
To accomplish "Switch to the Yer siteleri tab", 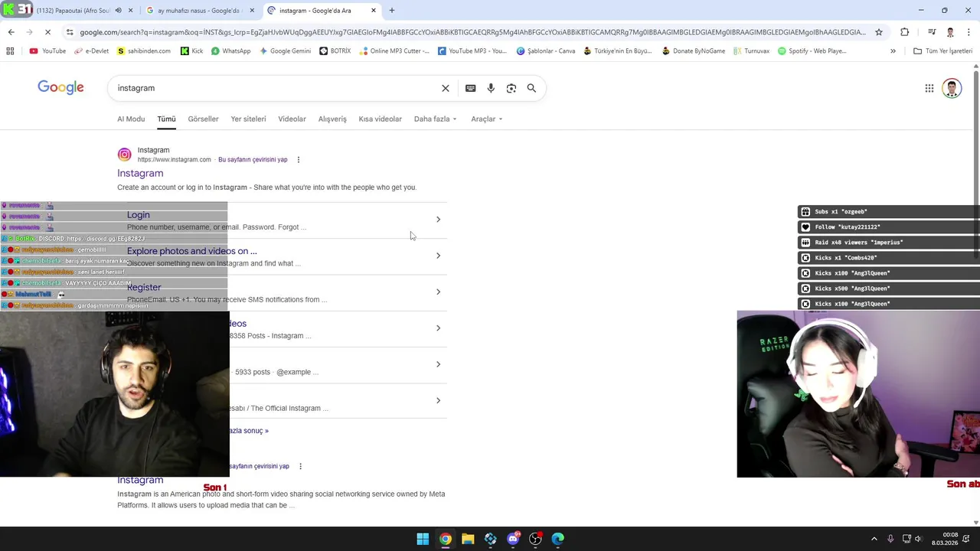I will pyautogui.click(x=248, y=119).
